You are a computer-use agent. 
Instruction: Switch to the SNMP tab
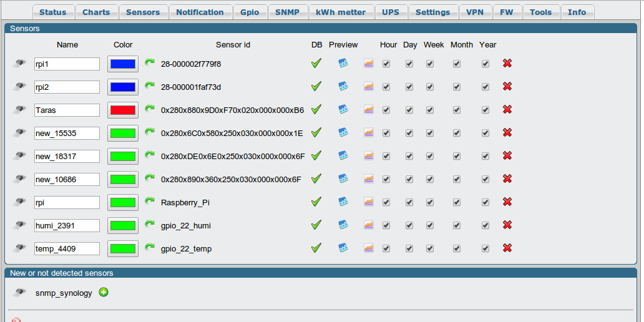coord(287,12)
